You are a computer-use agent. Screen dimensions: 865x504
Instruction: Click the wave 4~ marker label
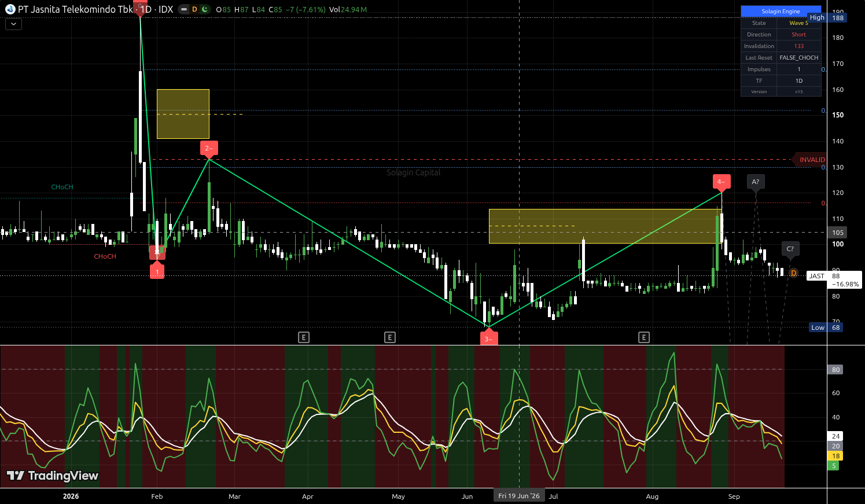(721, 182)
